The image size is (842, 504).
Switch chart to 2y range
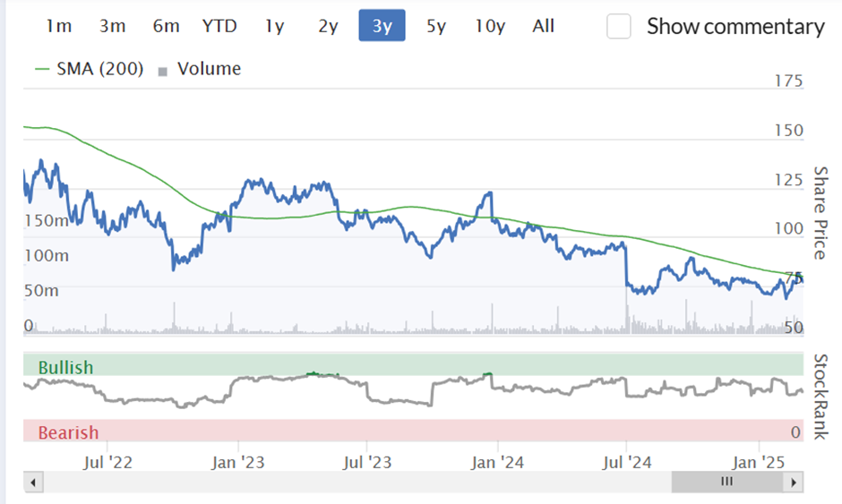(328, 26)
